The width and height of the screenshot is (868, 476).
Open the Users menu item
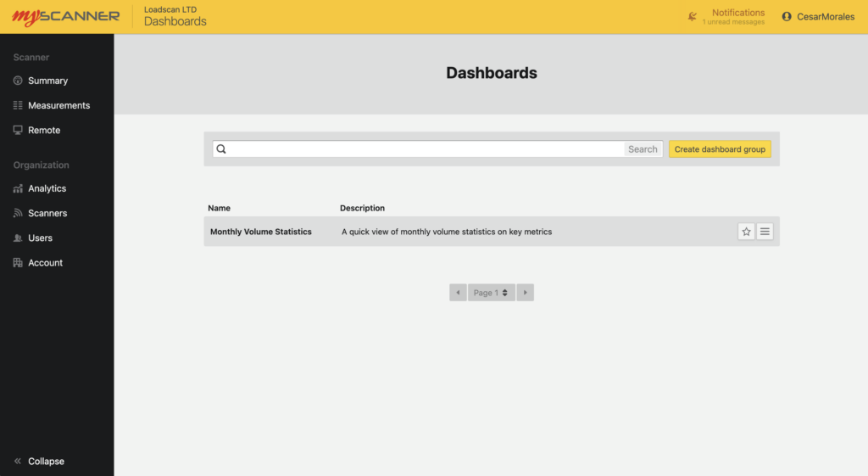(x=41, y=238)
